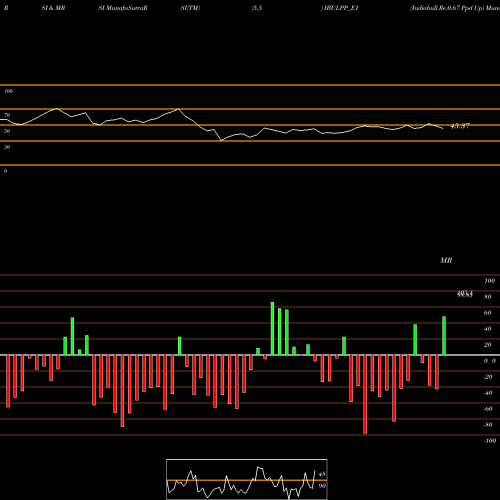Click the 'SI(TM)' header text

click(190, 8)
